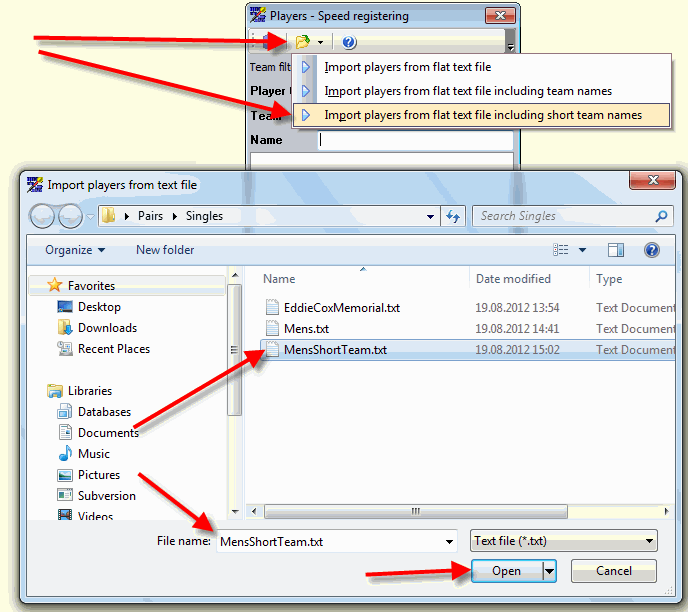Screen dimensions: 688x612
Task: Select import including short team names
Action: [482, 115]
